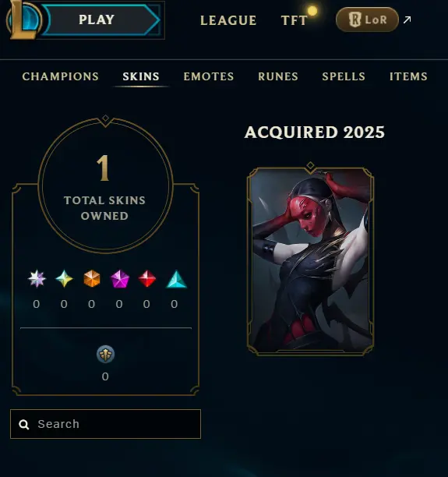Open the LoR game button
448x477 pixels.
(x=368, y=19)
